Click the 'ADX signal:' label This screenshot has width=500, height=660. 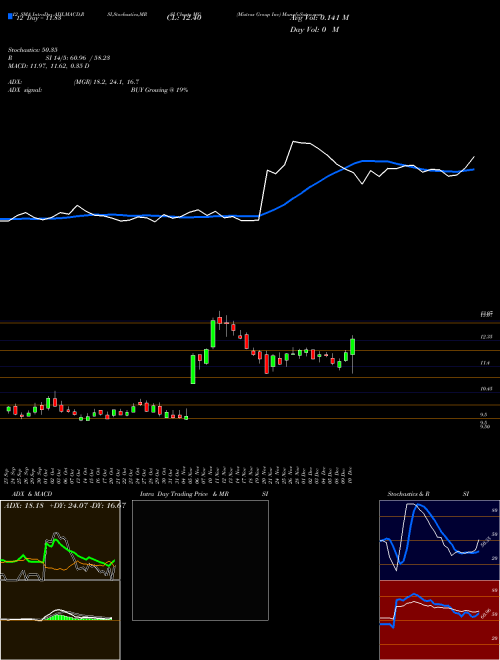pos(24,90)
